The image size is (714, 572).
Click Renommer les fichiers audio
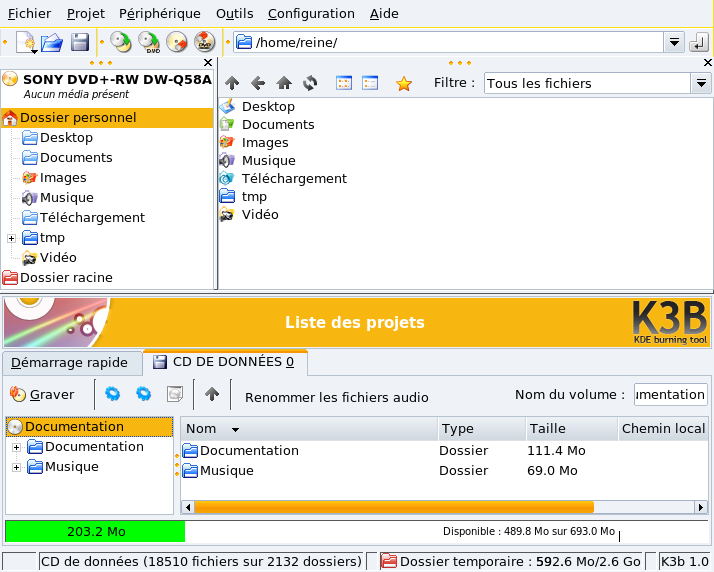tap(336, 397)
